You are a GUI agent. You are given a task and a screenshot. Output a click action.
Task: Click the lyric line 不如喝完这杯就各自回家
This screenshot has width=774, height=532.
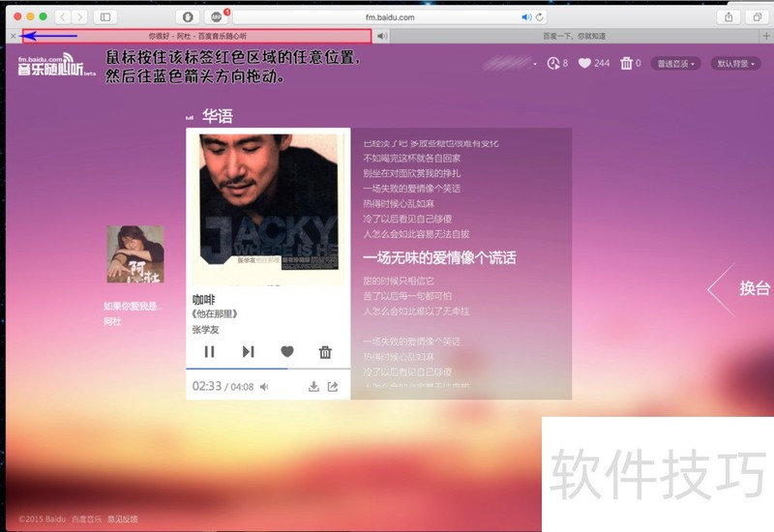[x=412, y=159]
